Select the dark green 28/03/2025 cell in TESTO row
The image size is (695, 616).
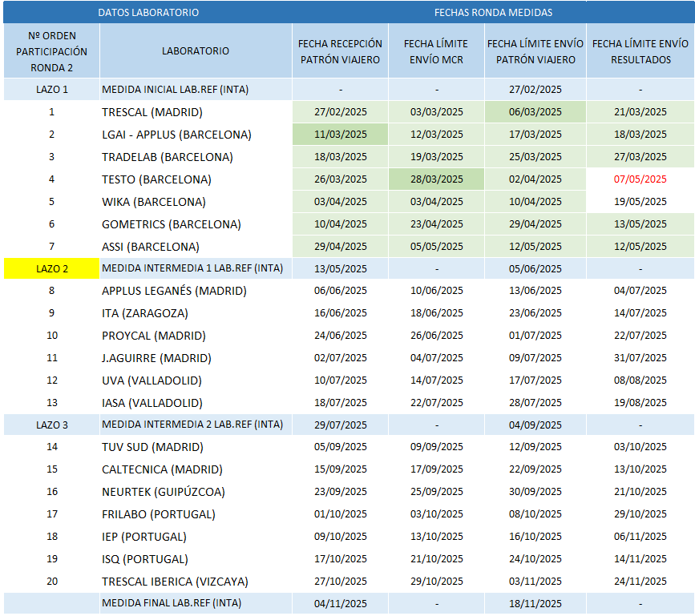click(x=437, y=179)
